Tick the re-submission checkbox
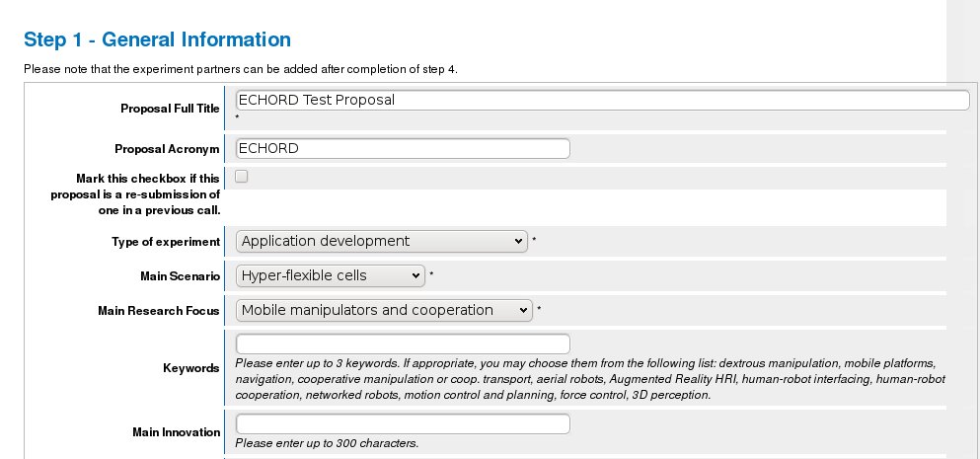Viewport: 980px width, 459px height. (242, 177)
